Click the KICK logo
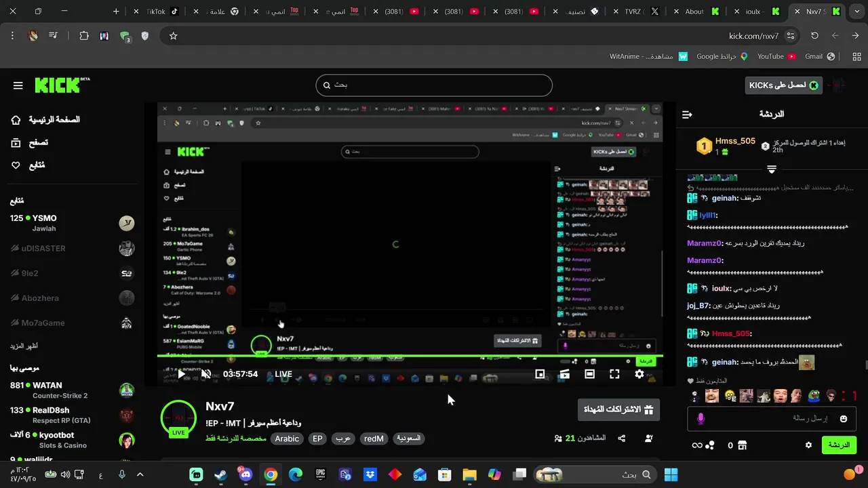 click(x=61, y=85)
